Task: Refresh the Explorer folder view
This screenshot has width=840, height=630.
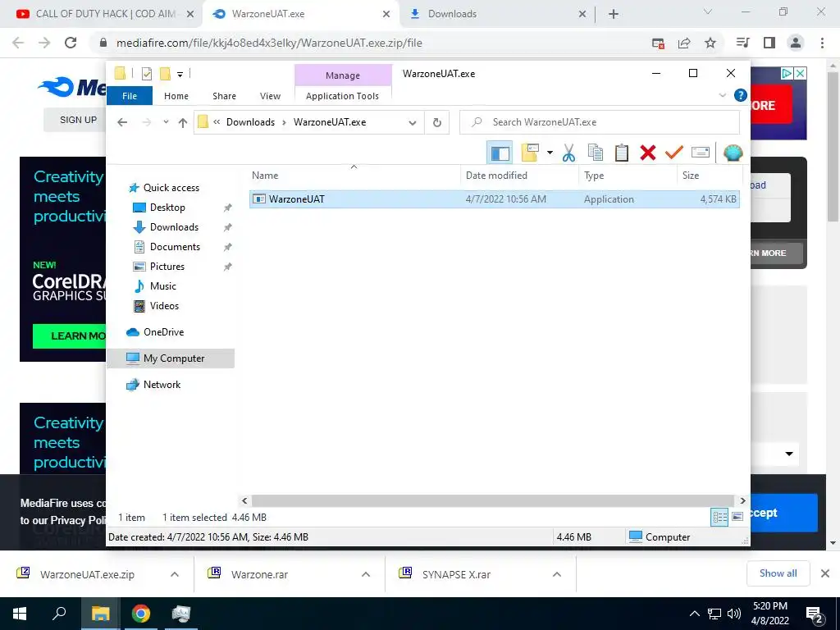Action: click(437, 123)
